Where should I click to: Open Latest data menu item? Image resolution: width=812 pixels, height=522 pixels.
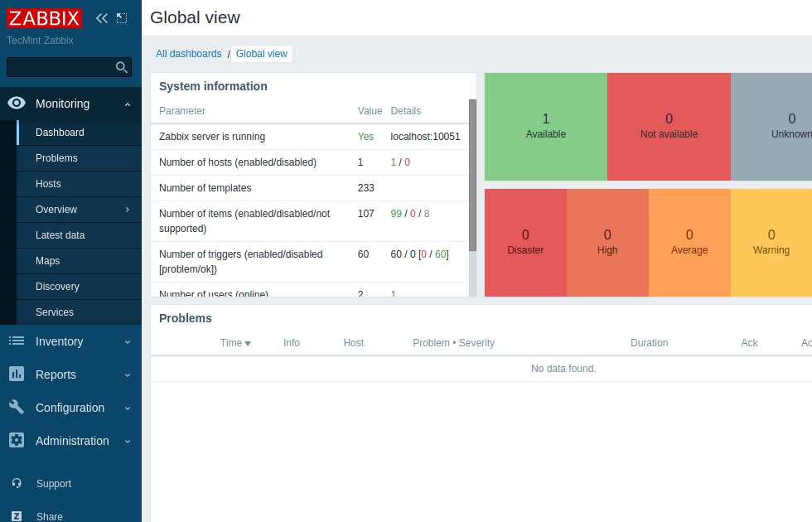[60, 235]
